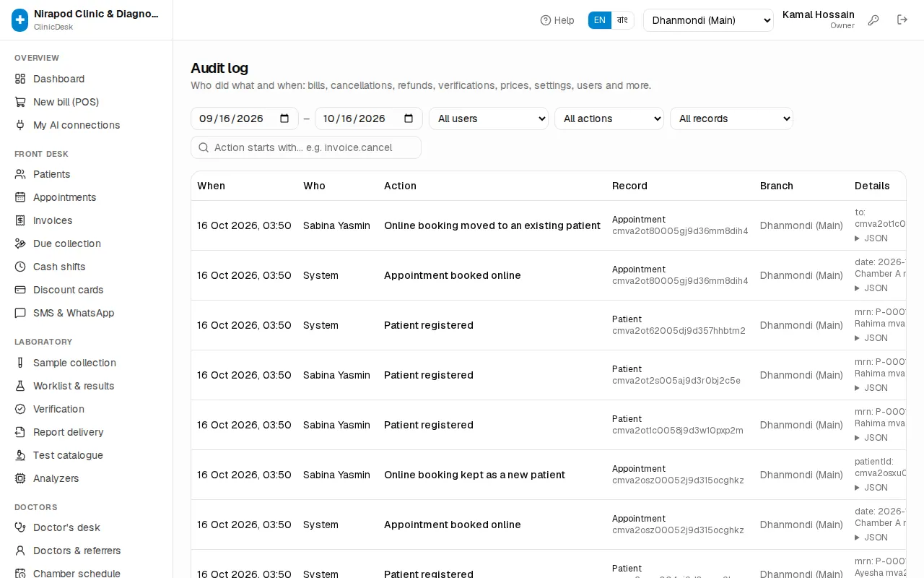The image size is (924, 578).
Task: Open New bill (POS)
Action: point(87,102)
